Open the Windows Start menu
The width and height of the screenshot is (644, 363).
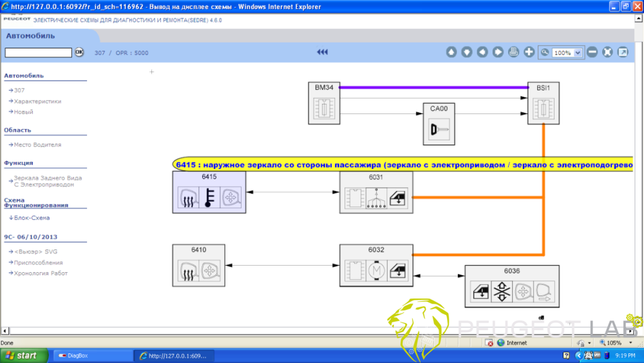(x=22, y=356)
